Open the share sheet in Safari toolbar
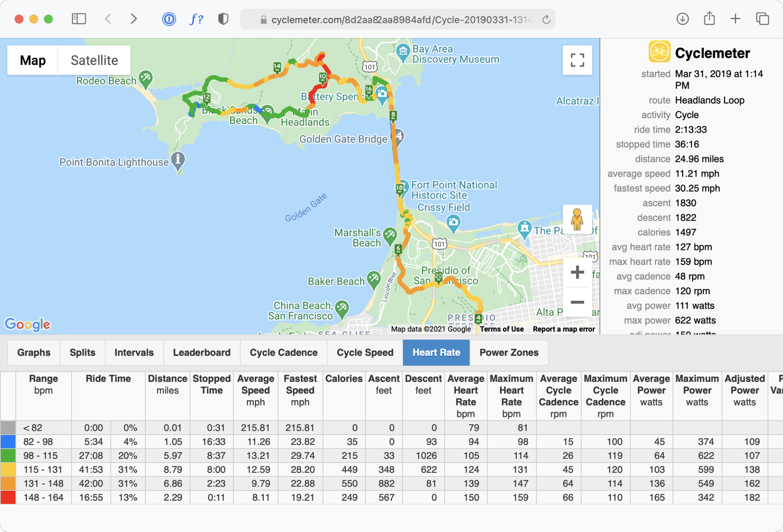 (710, 18)
